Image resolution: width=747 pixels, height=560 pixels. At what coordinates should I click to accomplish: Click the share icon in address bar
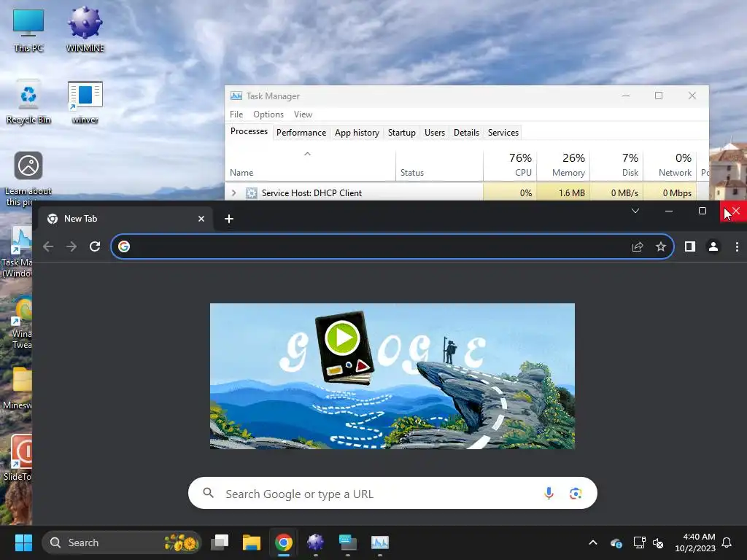click(638, 246)
